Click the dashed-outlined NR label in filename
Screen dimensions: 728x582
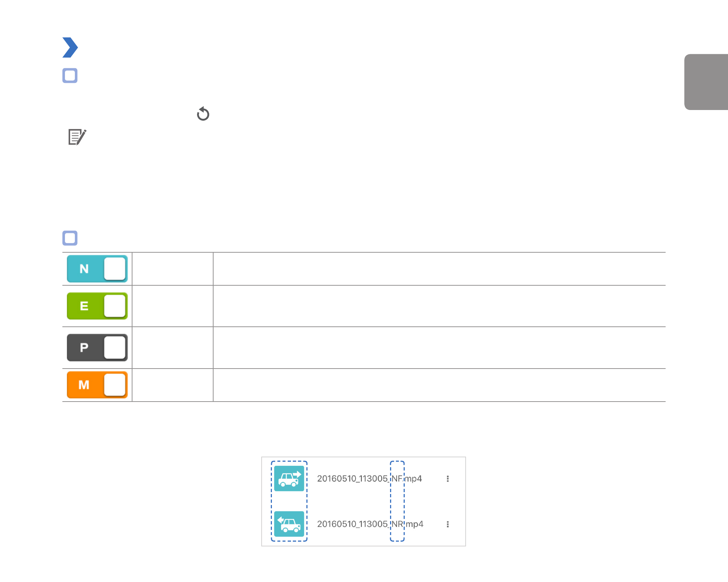pos(397,524)
